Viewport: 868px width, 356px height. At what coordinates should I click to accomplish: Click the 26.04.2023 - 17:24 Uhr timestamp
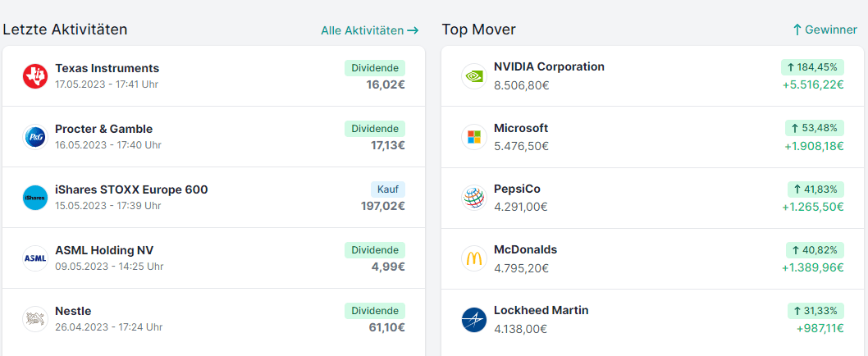click(x=109, y=327)
